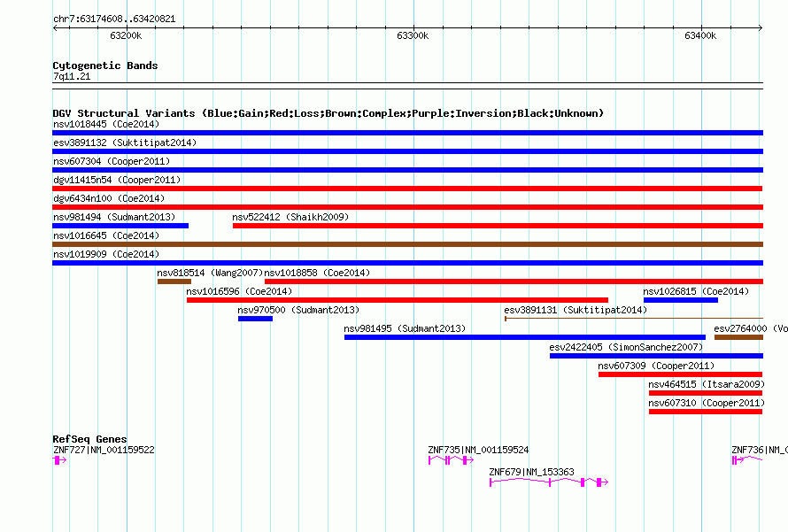Open the nsv464515 (Itsara2009) red bar
788x532 pixels.
tap(706, 393)
